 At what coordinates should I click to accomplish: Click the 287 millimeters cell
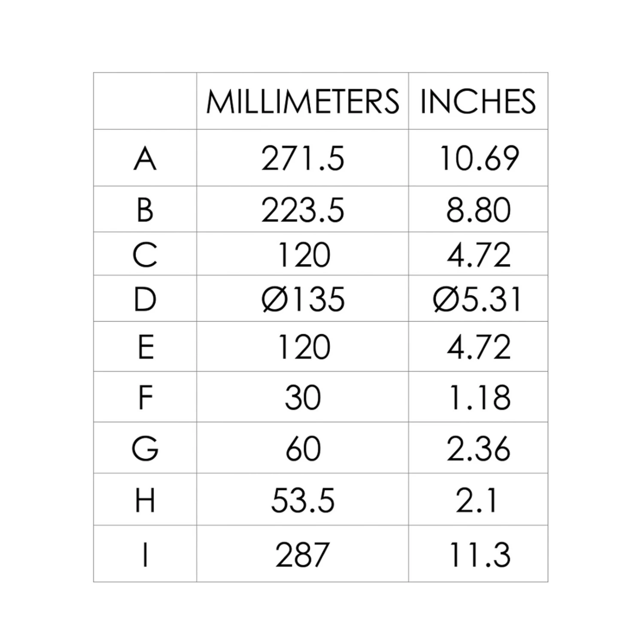pyautogui.click(x=303, y=555)
